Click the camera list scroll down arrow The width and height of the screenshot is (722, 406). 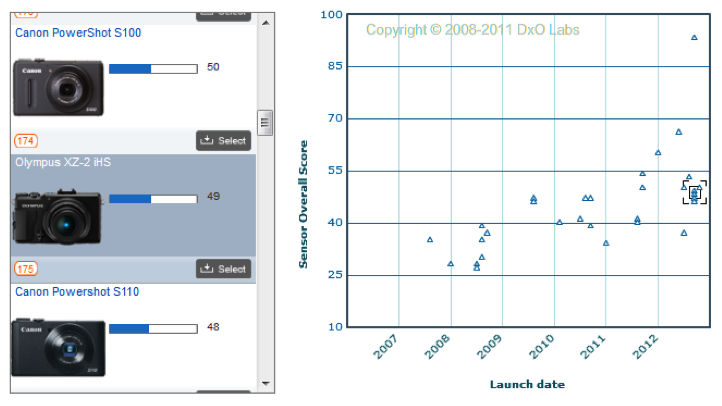click(x=266, y=383)
